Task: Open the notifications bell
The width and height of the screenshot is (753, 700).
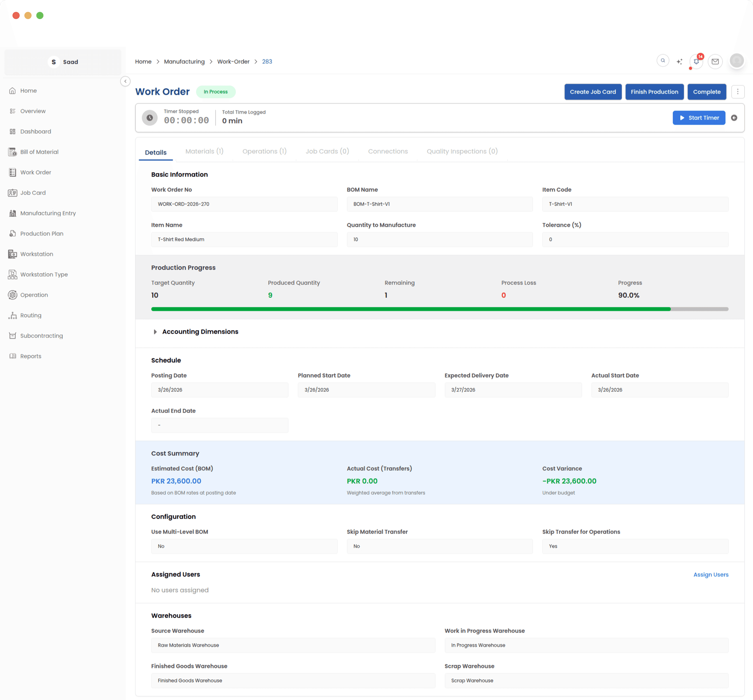Action: click(696, 61)
